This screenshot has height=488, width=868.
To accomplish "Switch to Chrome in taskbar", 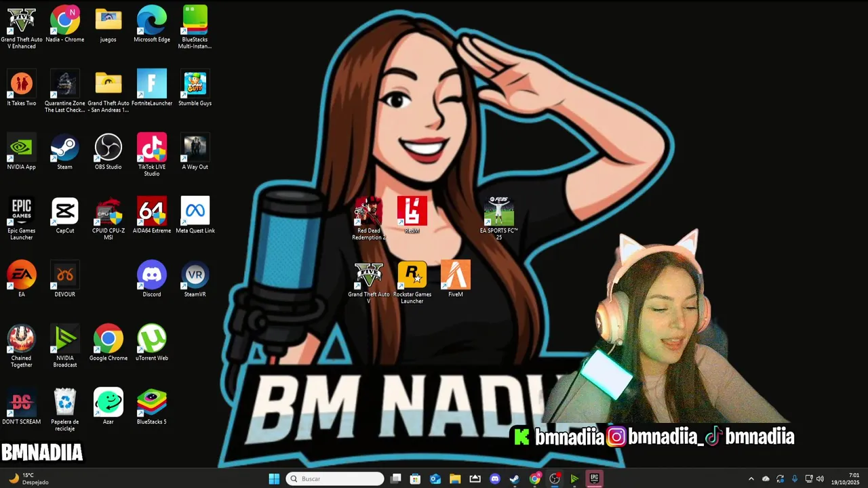I will (x=535, y=479).
